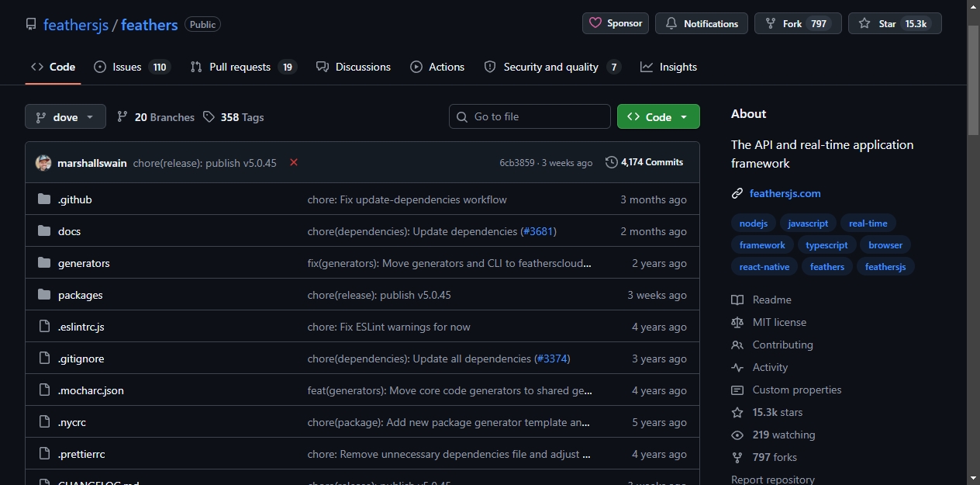980x485 pixels.
Task: Click the heart Sponsor button
Action: click(616, 23)
